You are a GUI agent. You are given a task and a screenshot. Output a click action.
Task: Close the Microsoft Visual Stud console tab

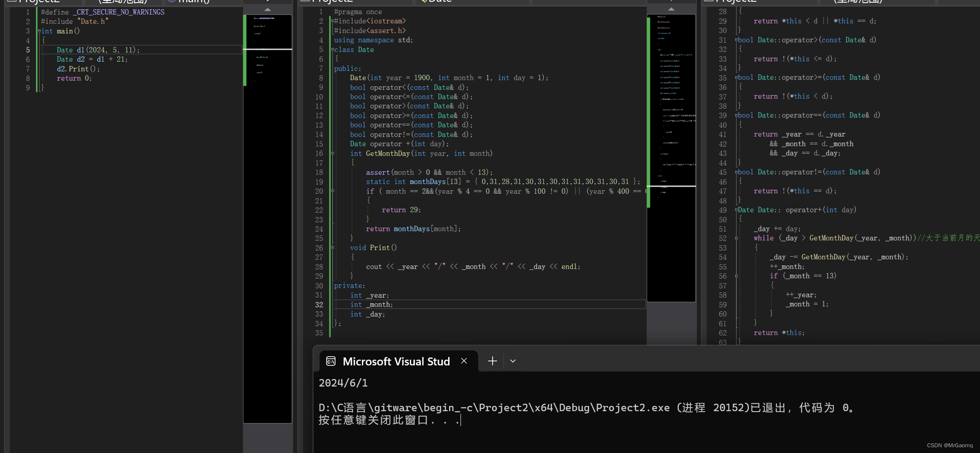[464, 361]
